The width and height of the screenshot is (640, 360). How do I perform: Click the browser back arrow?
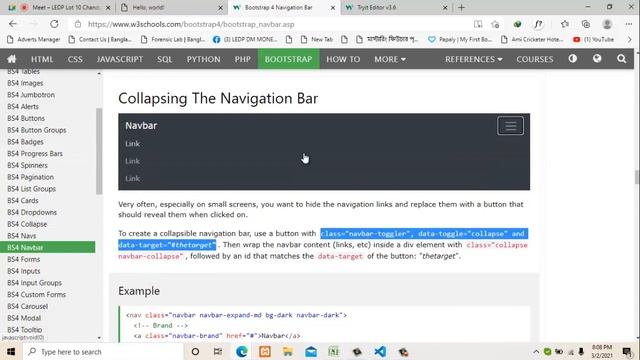coord(13,24)
